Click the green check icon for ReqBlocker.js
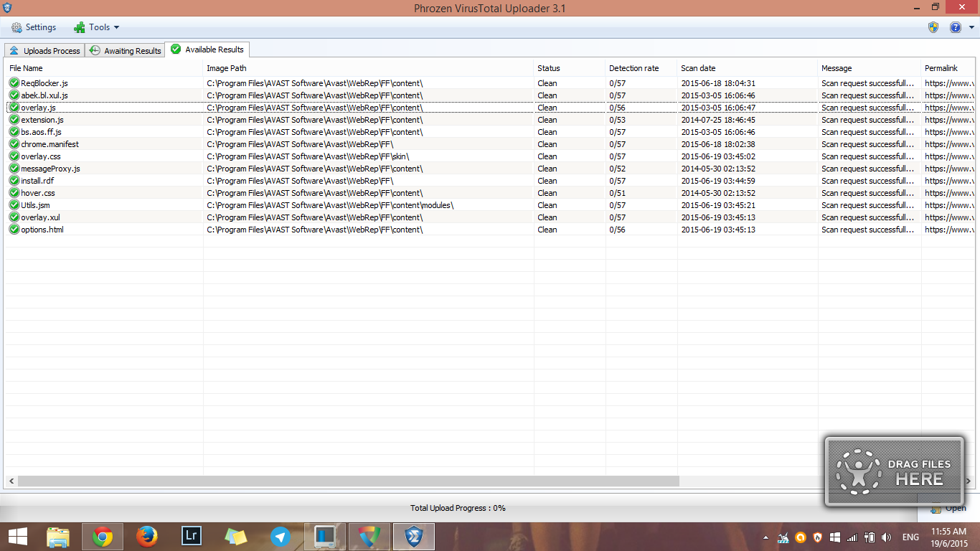 pyautogui.click(x=14, y=83)
